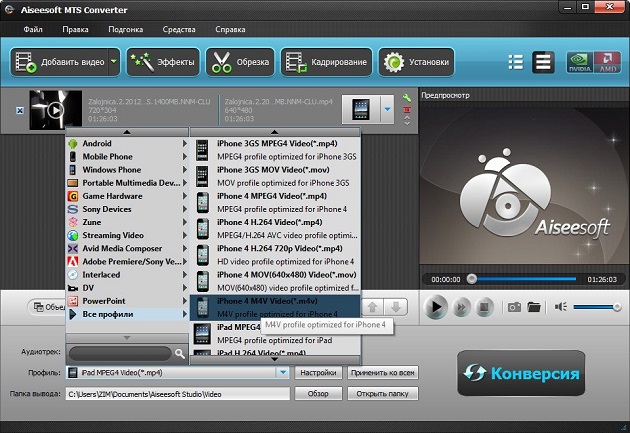Select the PowerPoint category
Screen dimensions: 630x433
click(x=127, y=301)
